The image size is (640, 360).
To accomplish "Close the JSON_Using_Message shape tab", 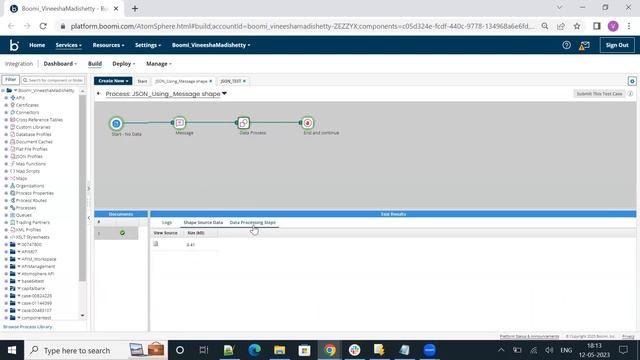I will point(211,81).
